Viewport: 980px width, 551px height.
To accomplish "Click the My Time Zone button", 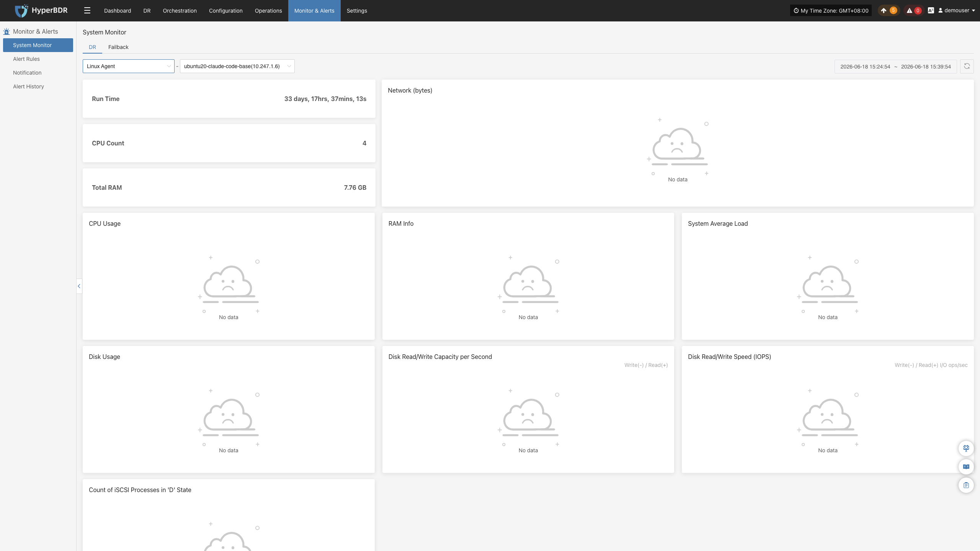I will 831,11.
